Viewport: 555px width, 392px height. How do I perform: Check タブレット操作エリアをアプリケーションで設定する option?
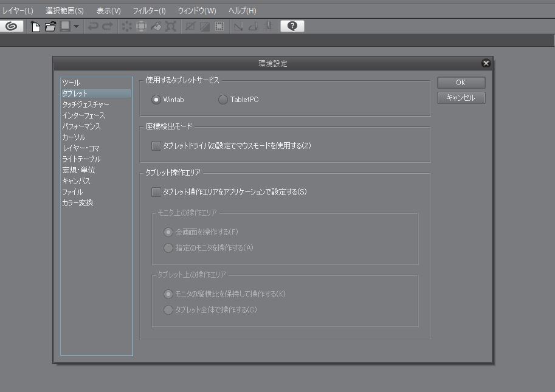[x=156, y=192]
